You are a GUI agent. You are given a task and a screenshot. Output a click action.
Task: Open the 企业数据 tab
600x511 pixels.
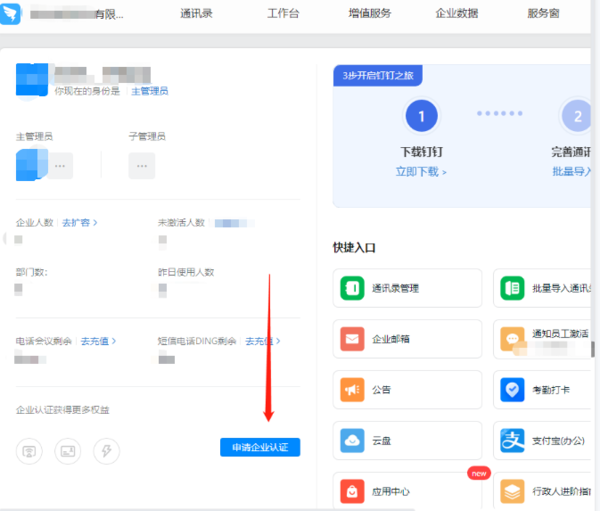point(457,14)
